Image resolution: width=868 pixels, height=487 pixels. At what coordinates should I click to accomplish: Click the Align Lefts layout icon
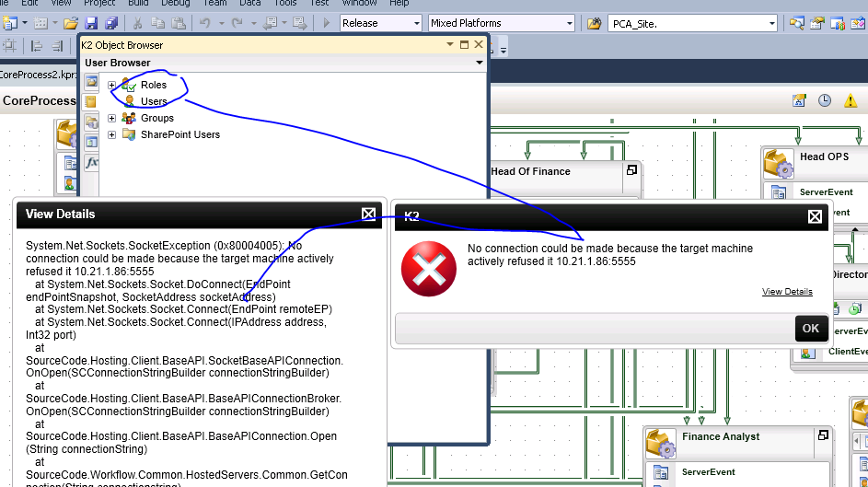coord(37,46)
